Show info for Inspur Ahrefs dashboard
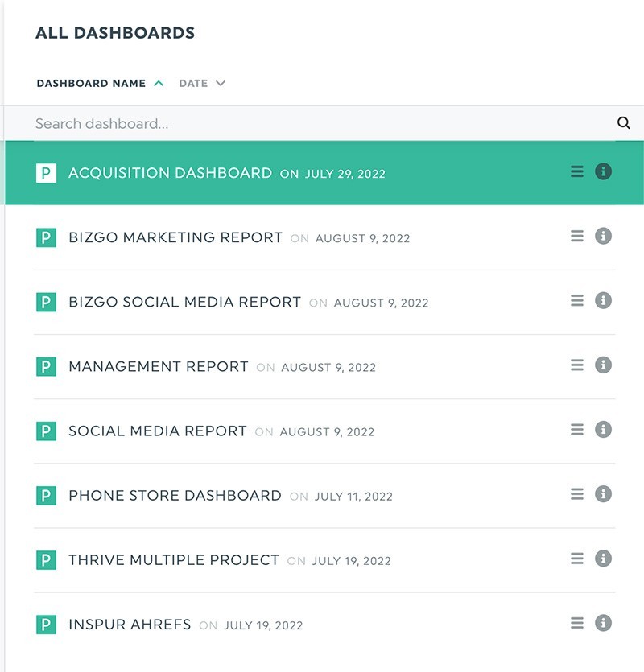 pos(603,623)
